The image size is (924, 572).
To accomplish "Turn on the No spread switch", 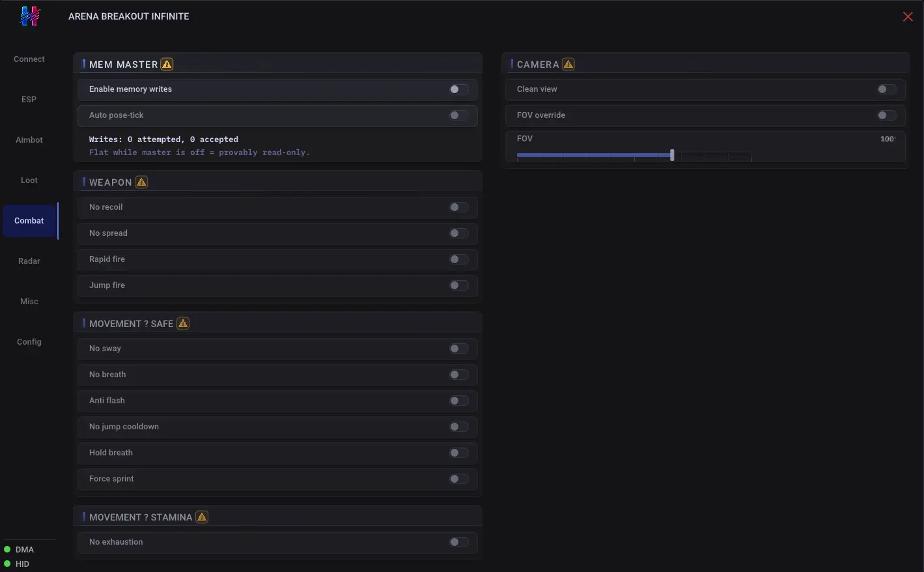I will [459, 233].
